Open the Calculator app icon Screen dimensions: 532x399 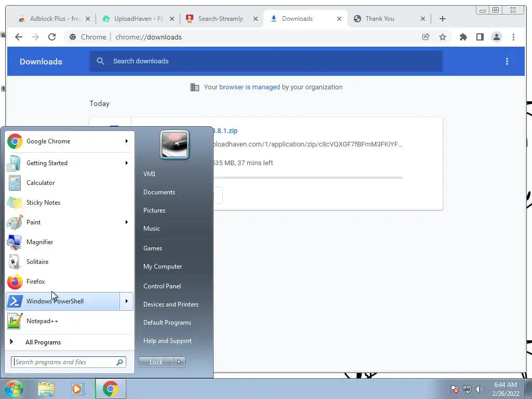coord(15,183)
